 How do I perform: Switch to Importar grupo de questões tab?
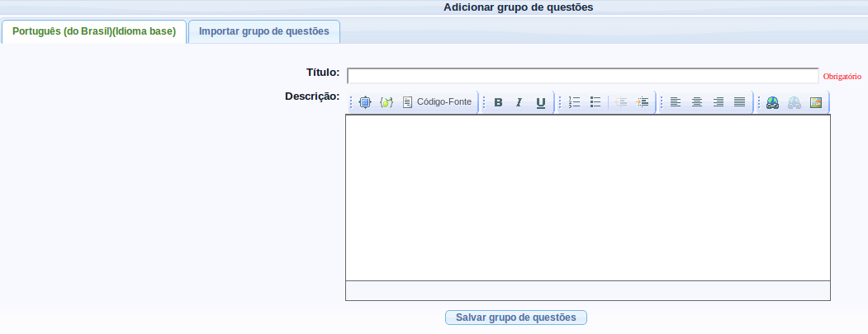click(x=264, y=31)
